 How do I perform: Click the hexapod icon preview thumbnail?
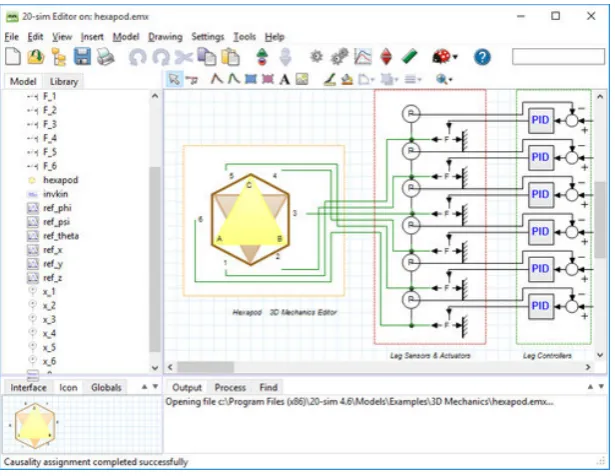coord(34,425)
